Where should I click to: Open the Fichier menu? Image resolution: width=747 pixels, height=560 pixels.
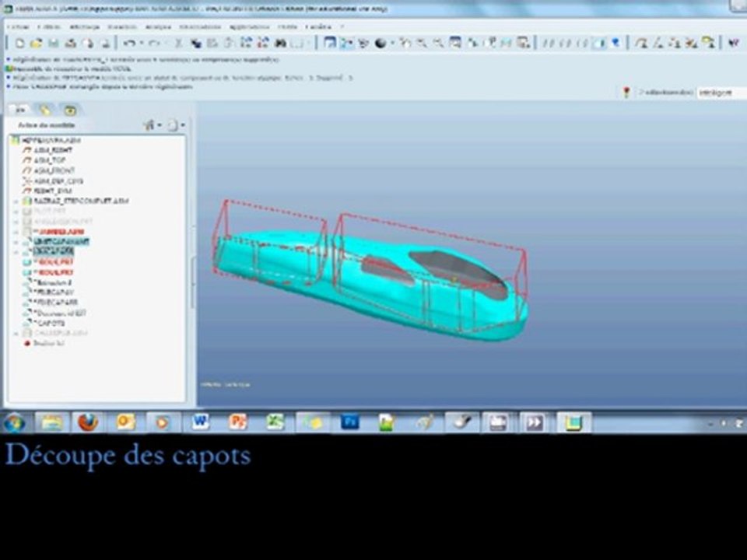click(x=19, y=27)
